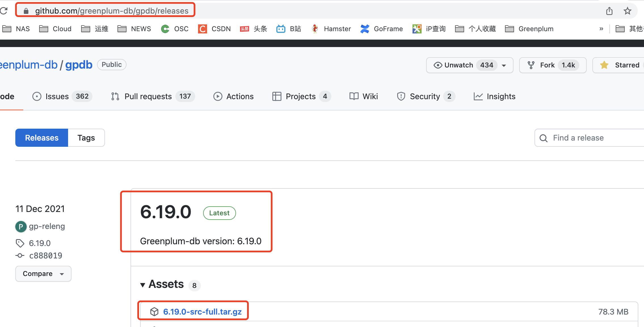Click the Starred button star
The width and height of the screenshot is (644, 327).
(604, 65)
